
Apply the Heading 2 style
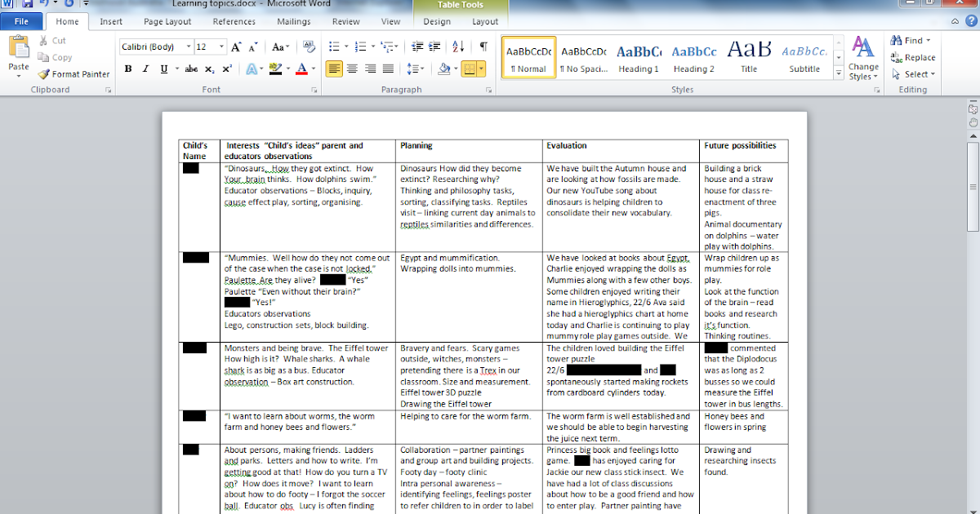point(694,58)
